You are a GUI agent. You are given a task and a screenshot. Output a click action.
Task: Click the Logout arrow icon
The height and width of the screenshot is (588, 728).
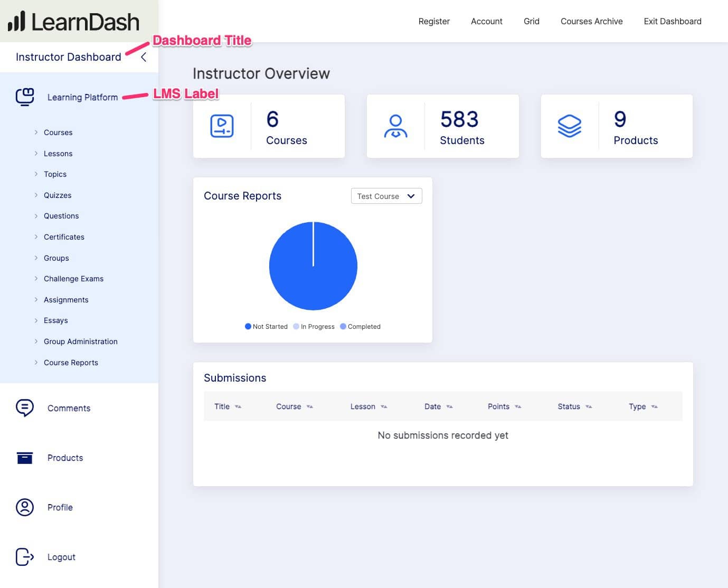(24, 556)
